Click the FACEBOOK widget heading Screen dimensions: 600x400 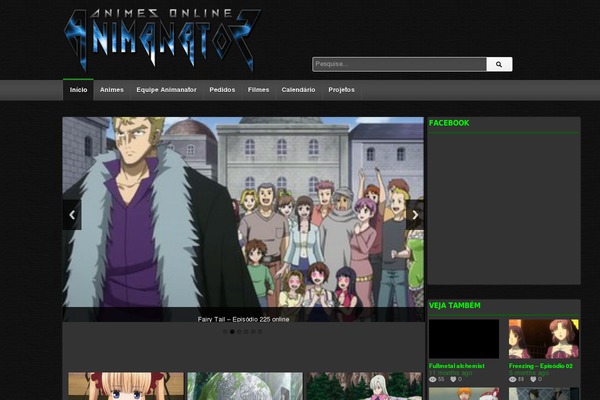(449, 123)
